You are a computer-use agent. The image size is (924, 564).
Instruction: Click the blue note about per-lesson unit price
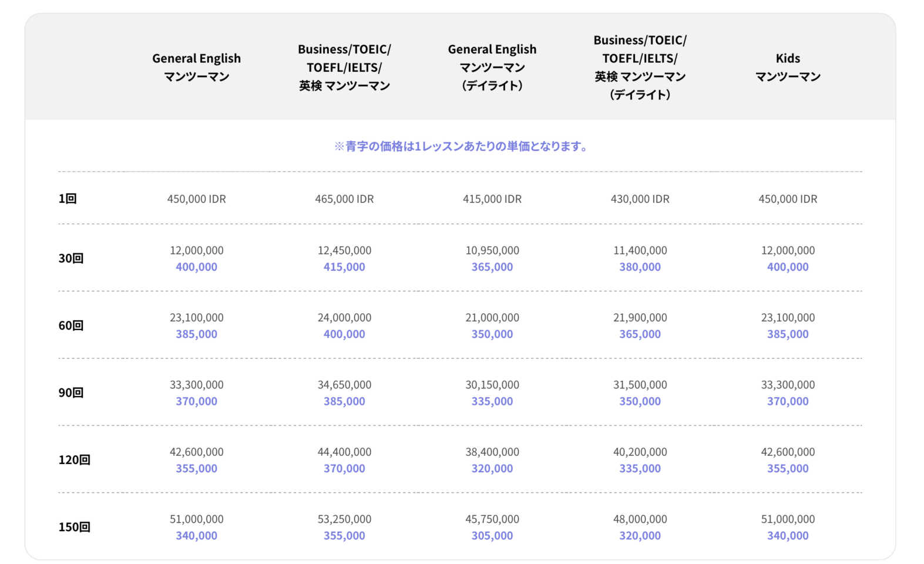pos(462,146)
